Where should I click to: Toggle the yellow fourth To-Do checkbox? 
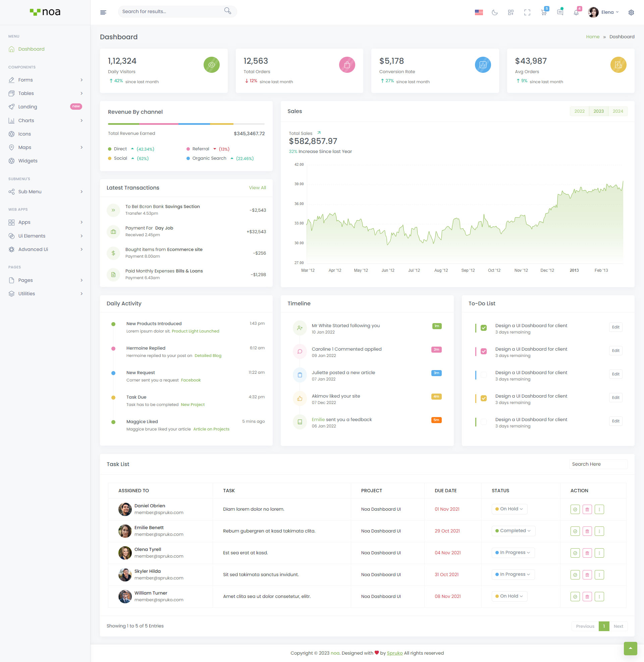click(483, 398)
